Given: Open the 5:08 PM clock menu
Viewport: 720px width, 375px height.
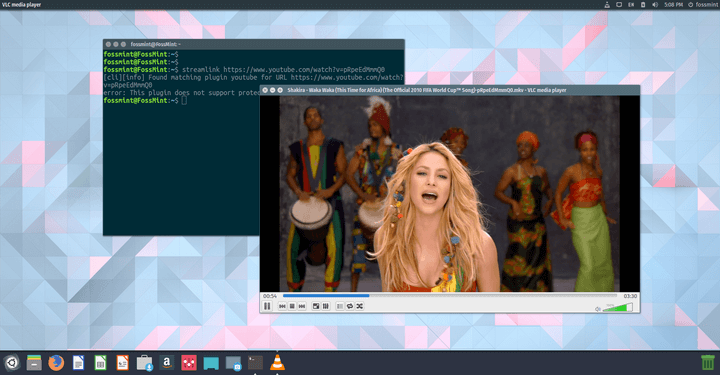Looking at the screenshot, I should (x=673, y=5).
